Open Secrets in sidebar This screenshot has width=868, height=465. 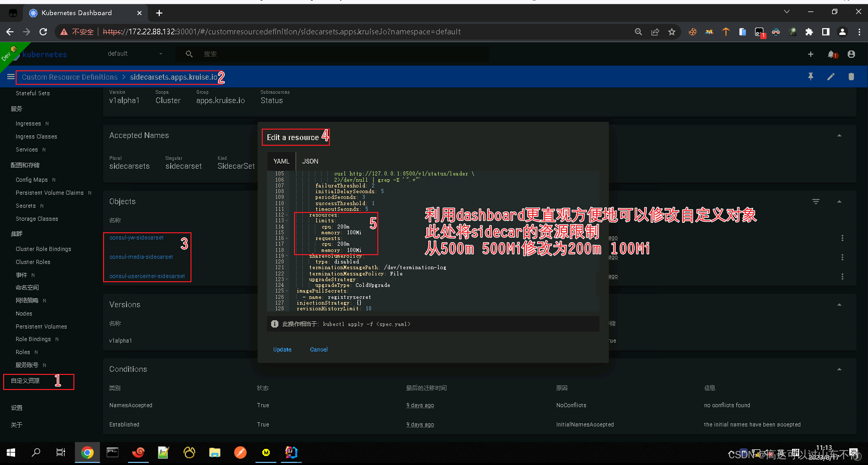(25, 206)
